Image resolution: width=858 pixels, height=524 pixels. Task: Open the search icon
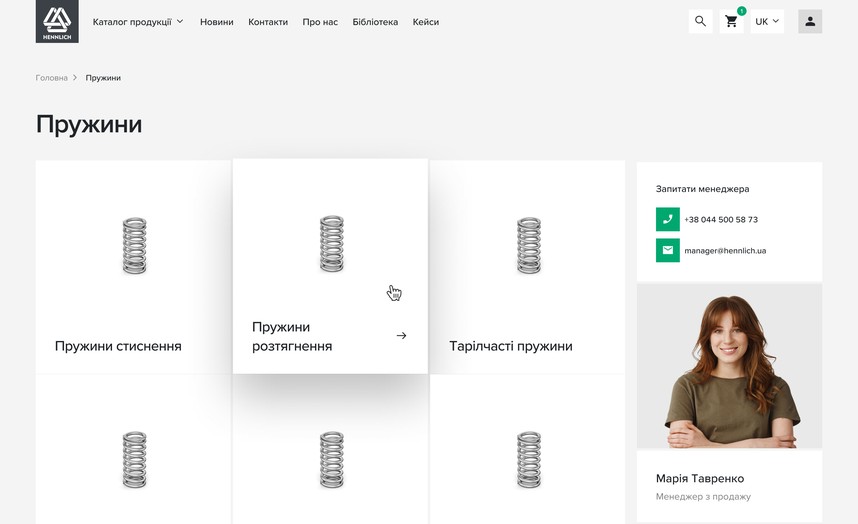pos(700,21)
